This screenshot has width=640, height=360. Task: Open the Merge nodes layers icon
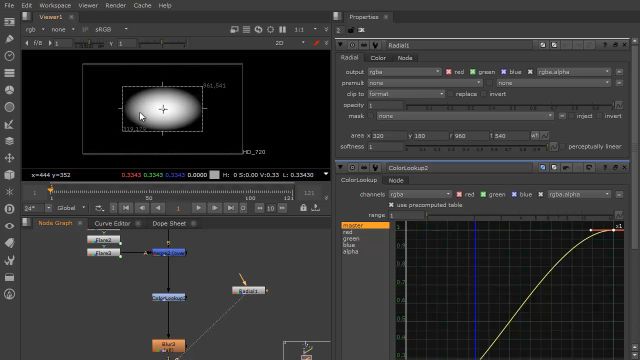tap(9, 141)
